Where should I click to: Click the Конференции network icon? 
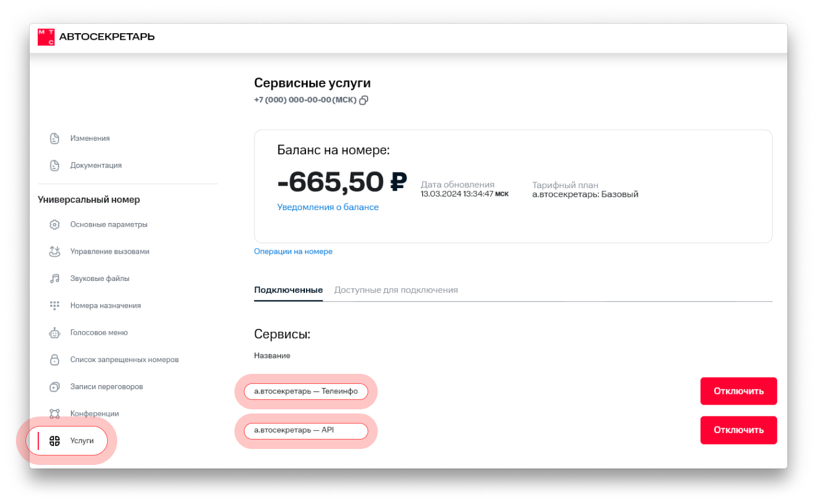click(x=54, y=413)
